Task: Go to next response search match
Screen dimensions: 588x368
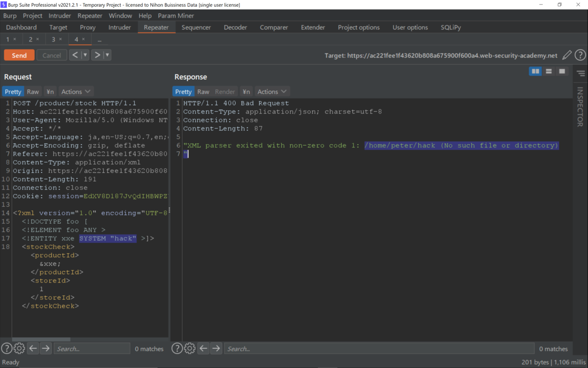Action: pos(216,348)
